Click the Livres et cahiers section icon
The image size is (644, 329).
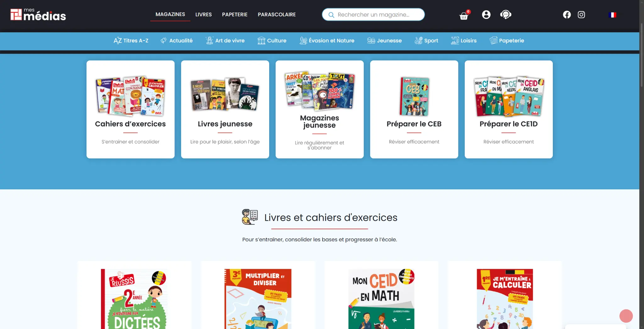click(x=250, y=217)
